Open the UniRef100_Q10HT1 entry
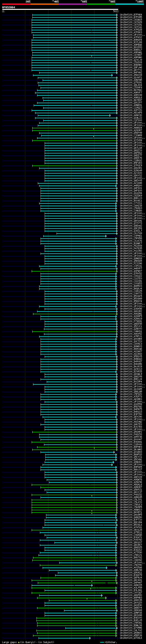Screen dimensions: 146x644 (x=131, y=77)
